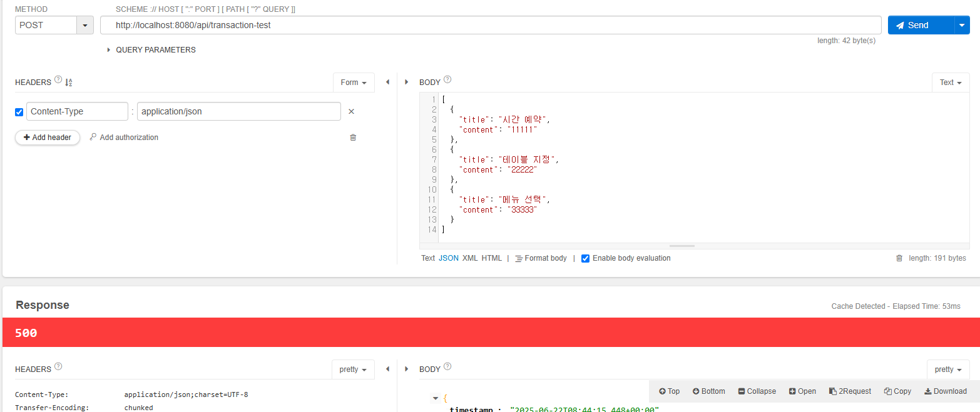Open the response body pretty dropdown
The height and width of the screenshot is (412, 980).
point(948,369)
